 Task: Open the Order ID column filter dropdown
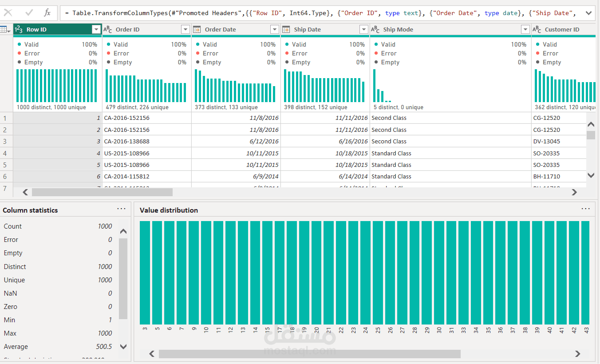[x=186, y=30]
